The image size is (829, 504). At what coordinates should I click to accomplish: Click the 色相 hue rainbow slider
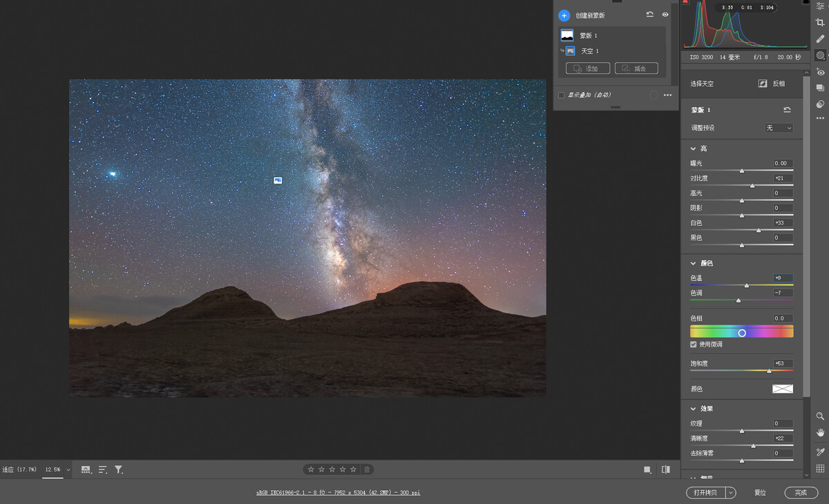tap(742, 332)
